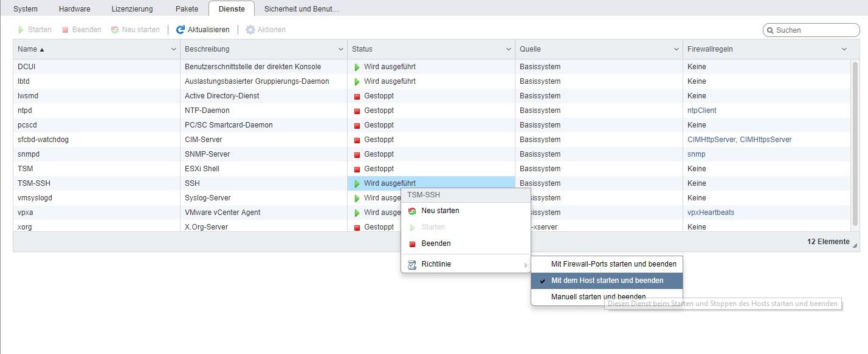Choose Mit Firewall-Ports starten und beenden
Image resolution: width=868 pixels, height=354 pixels.
tap(613, 264)
